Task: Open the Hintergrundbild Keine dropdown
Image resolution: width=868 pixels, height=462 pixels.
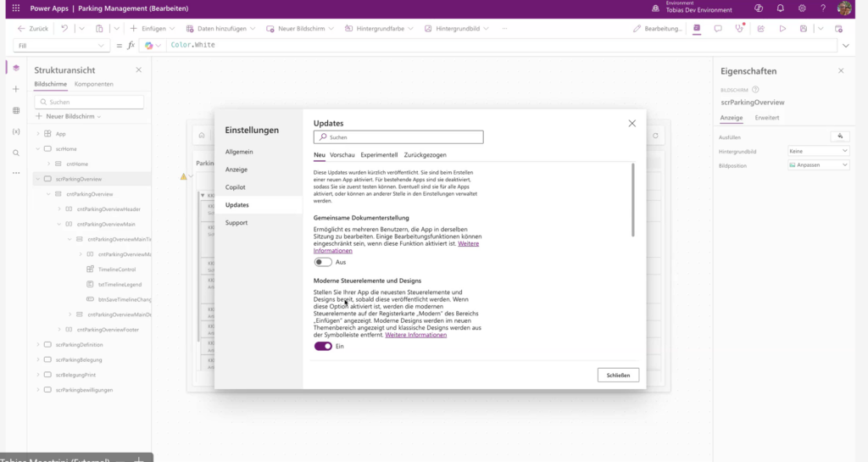Action: pyautogui.click(x=818, y=151)
